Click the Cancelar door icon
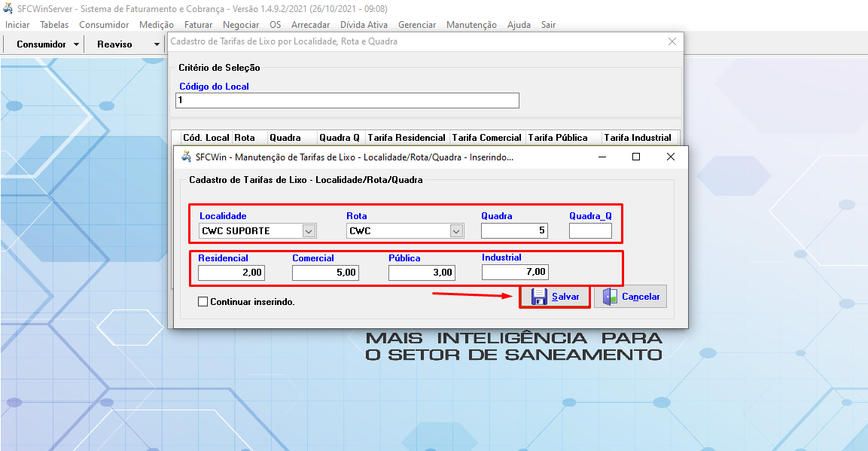This screenshot has width=868, height=451. [x=610, y=297]
